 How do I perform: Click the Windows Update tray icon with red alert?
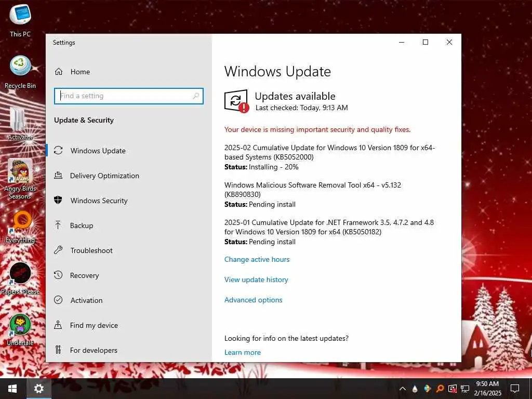point(453,389)
